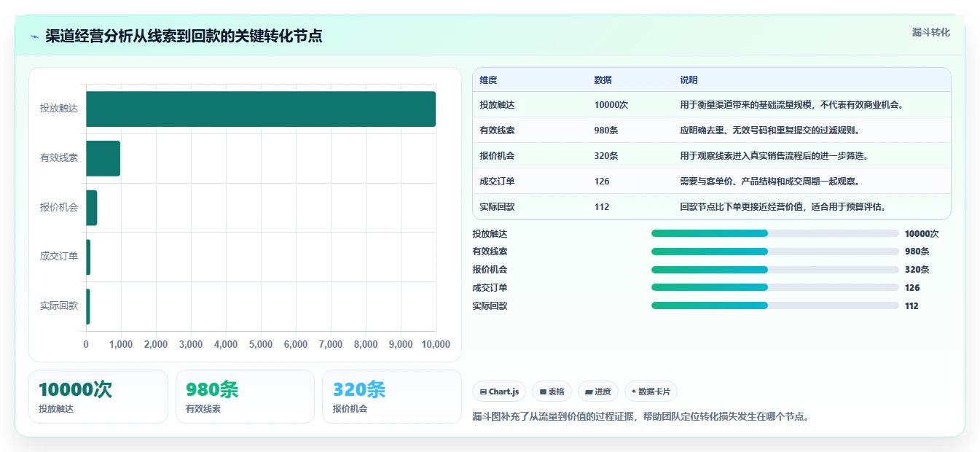The height and width of the screenshot is (452, 980).
Task: Click the 实际回款 label in progress list
Action: [490, 306]
